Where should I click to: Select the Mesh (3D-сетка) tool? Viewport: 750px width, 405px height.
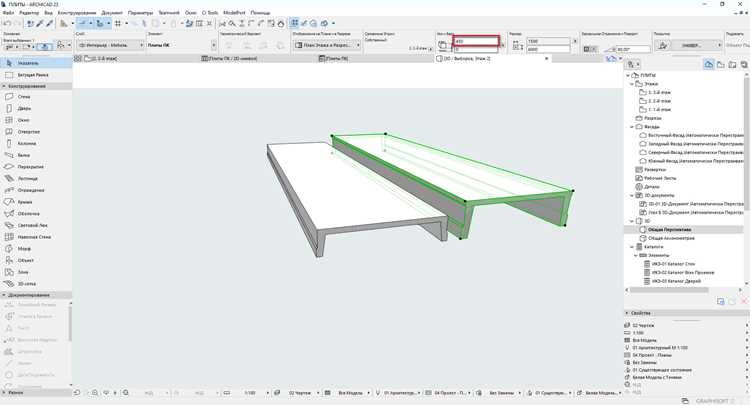pos(36,284)
